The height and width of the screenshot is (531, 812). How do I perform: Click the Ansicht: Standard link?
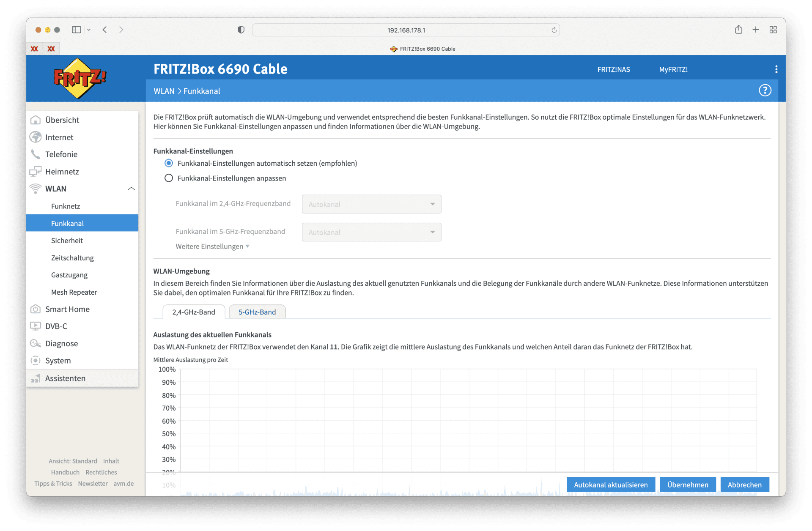coord(73,461)
